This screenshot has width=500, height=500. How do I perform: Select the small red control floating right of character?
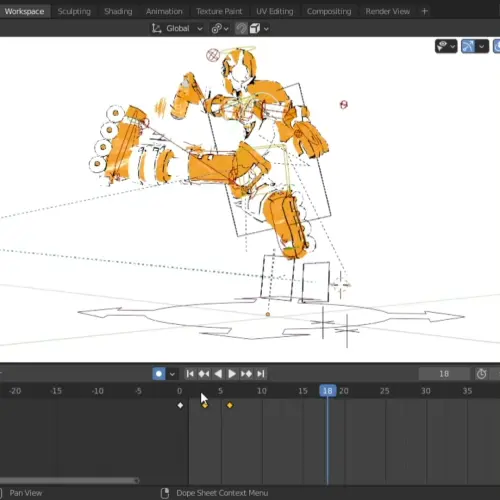click(344, 105)
